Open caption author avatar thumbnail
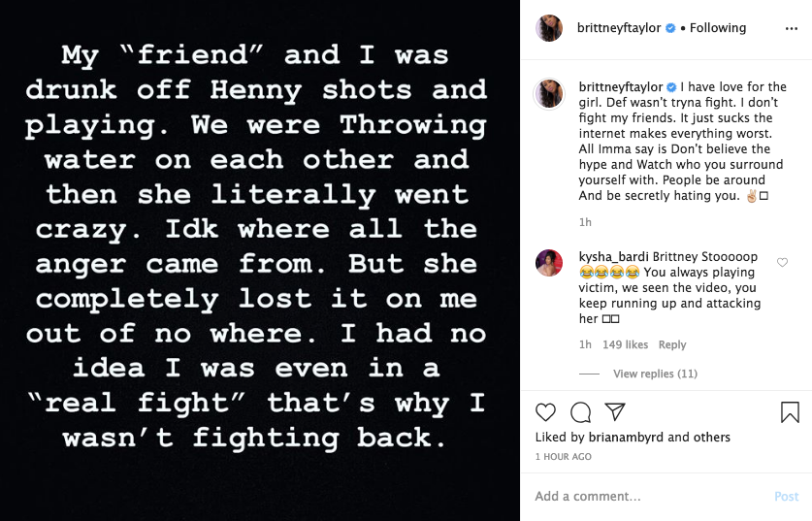The image size is (812, 521). pos(550,94)
